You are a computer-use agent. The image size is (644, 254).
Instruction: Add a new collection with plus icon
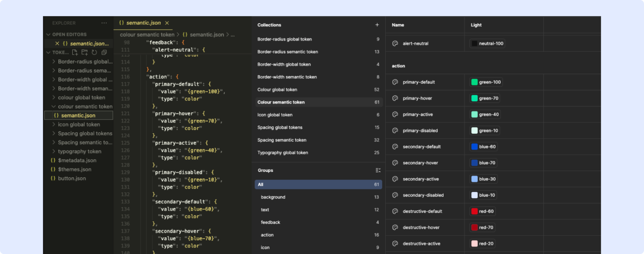click(377, 25)
